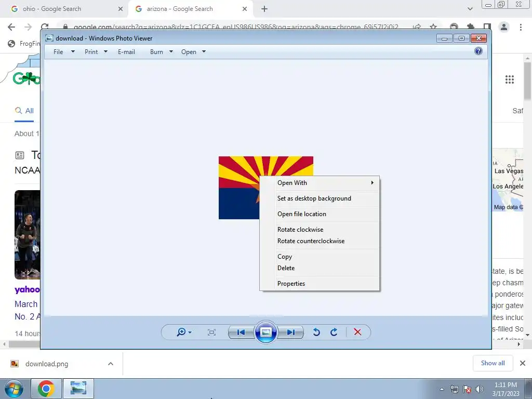Open the File menu dropdown
This screenshot has height=399, width=532.
click(x=64, y=52)
